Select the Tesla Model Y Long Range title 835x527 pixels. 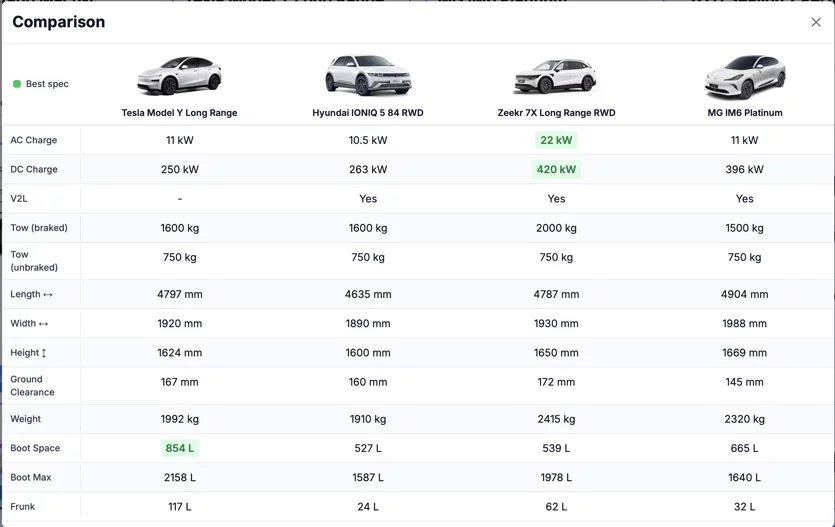click(x=179, y=113)
